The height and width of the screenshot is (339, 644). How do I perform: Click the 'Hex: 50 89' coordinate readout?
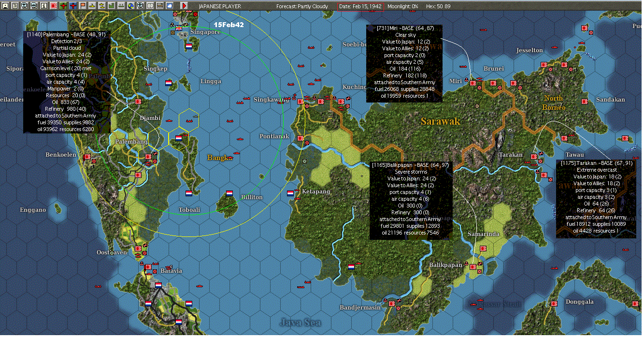click(437, 6)
